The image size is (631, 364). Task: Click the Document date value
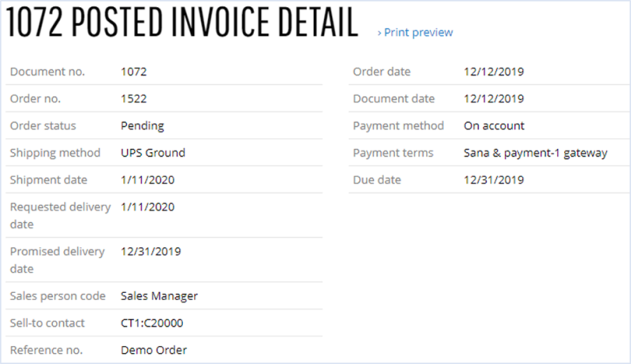point(494,98)
